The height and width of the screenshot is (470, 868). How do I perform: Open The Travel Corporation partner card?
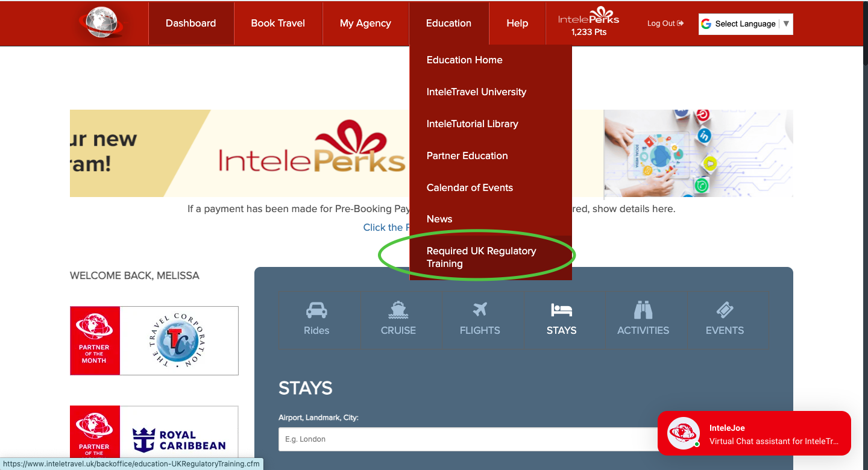pyautogui.click(x=154, y=340)
